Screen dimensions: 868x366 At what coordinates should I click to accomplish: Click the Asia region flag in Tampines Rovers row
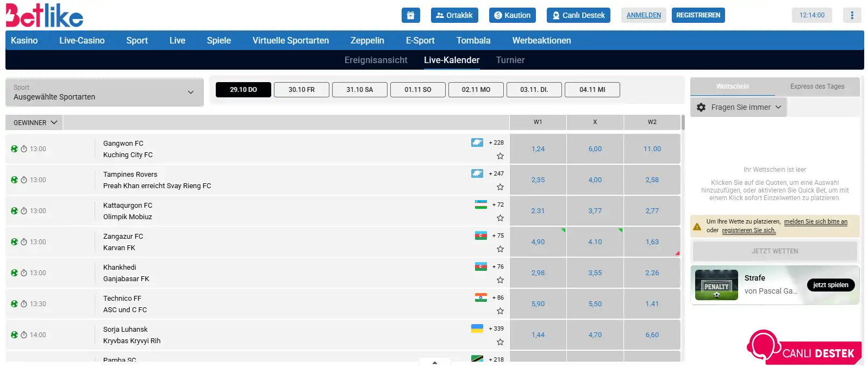(477, 173)
